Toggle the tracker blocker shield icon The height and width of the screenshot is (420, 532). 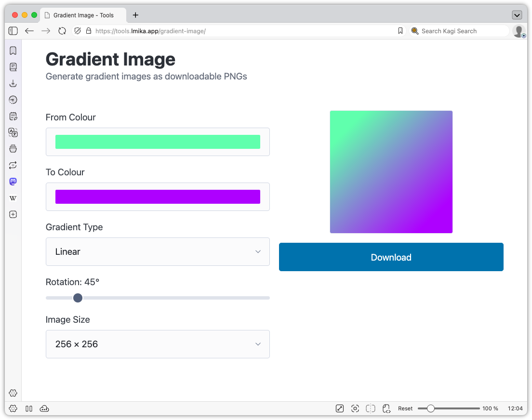77,31
